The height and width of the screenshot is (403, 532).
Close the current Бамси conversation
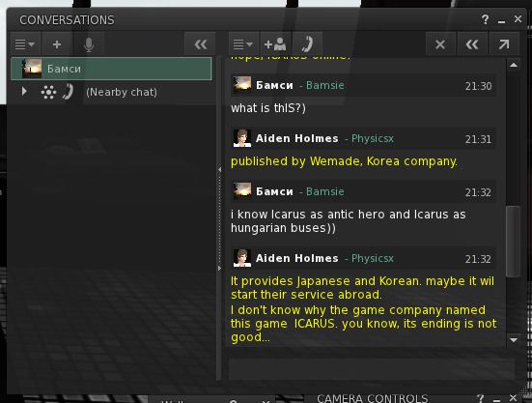[440, 44]
